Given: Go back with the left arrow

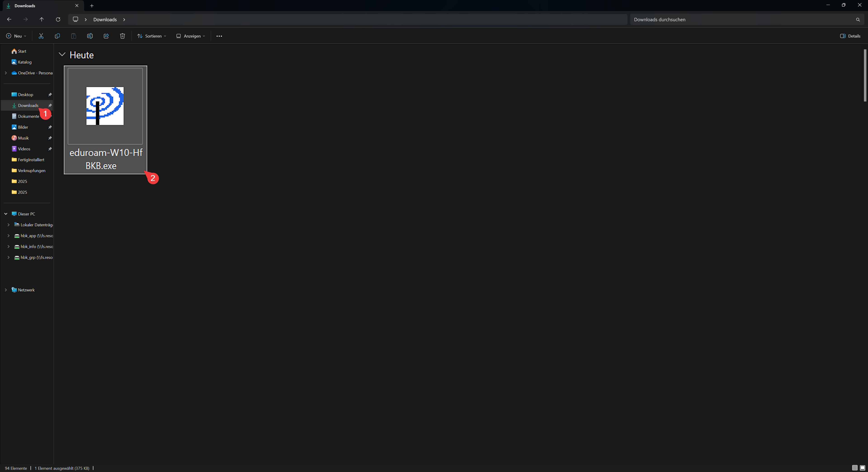Looking at the screenshot, I should click(x=9, y=19).
